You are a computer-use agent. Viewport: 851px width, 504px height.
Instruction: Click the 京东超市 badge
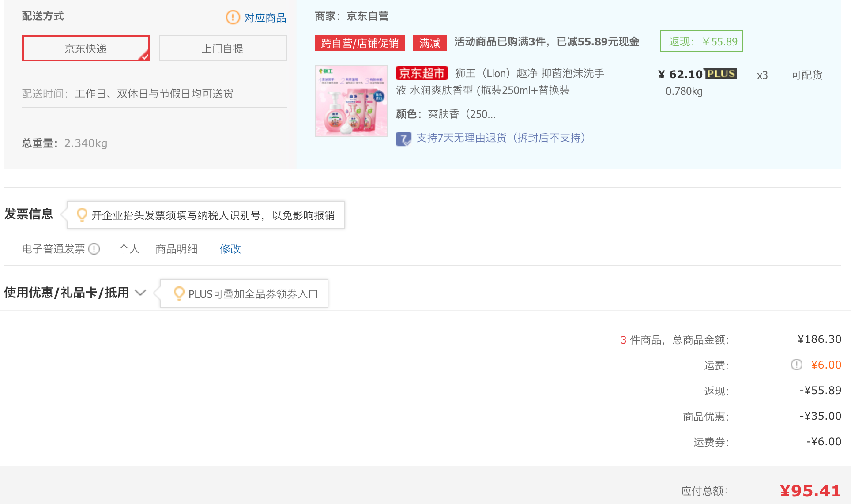tap(422, 73)
